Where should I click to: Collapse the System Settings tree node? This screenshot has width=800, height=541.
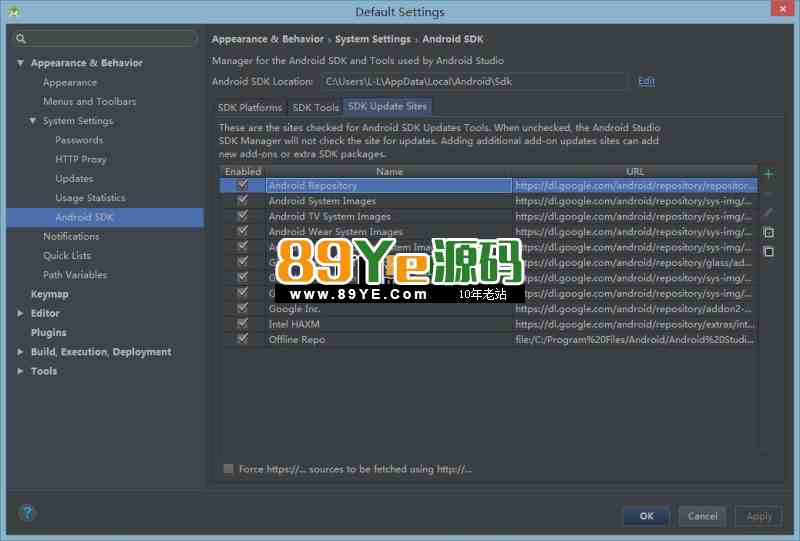33,121
